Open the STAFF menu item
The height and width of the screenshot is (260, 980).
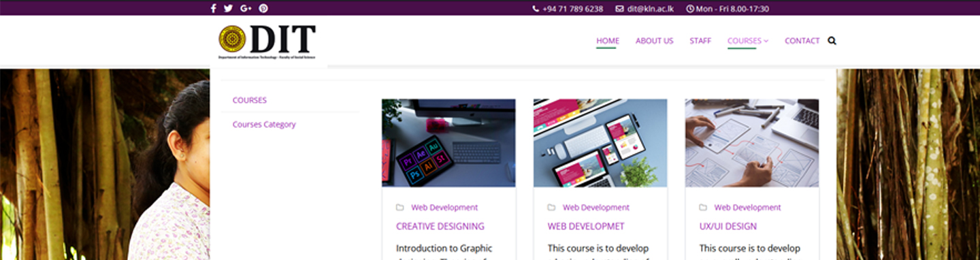(700, 41)
